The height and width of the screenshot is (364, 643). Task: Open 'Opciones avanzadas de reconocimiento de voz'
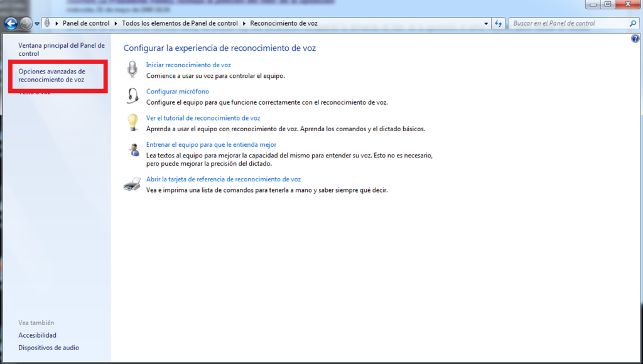[51, 75]
